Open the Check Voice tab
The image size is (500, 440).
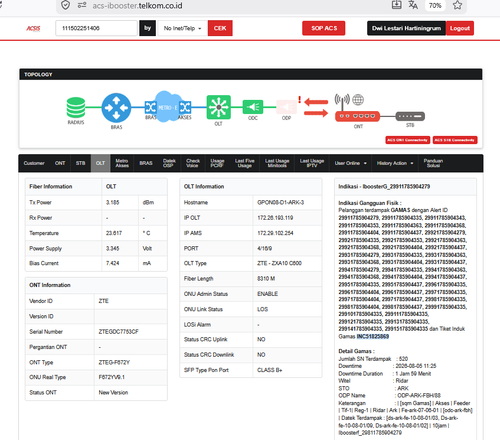click(193, 163)
